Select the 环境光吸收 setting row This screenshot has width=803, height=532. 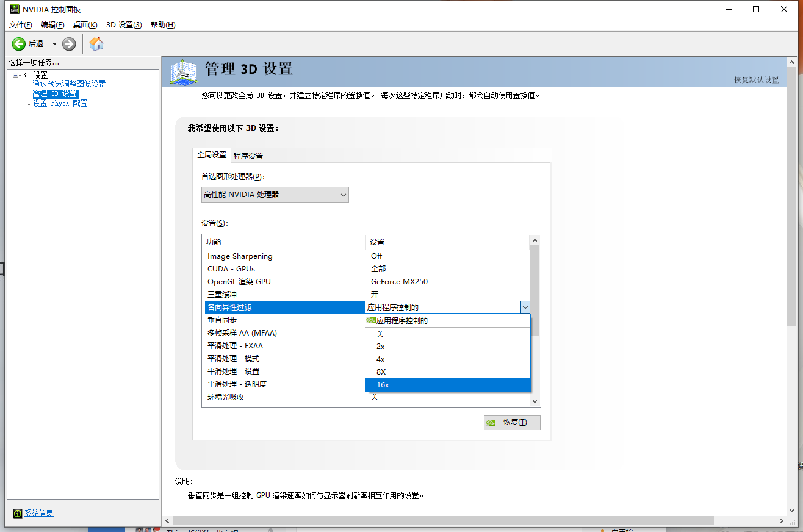point(366,397)
